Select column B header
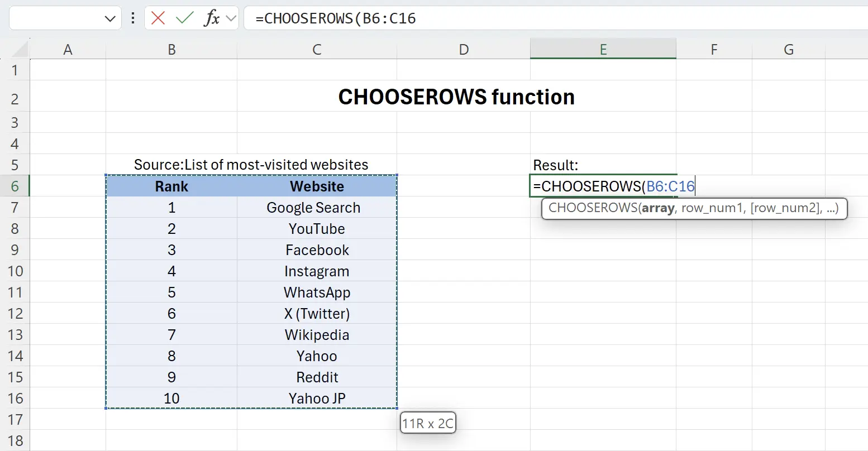Viewport: 868px width, 451px height. tap(171, 49)
